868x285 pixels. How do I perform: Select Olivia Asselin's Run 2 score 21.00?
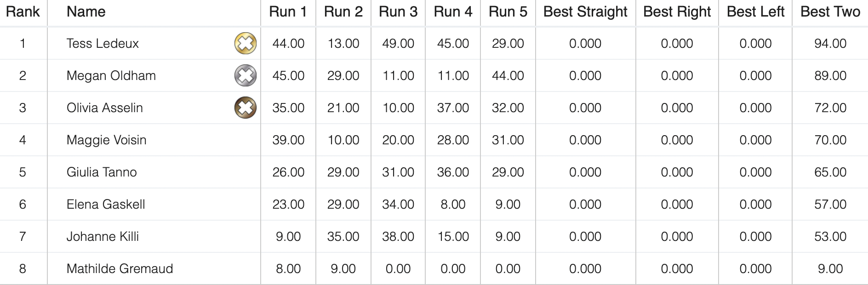(343, 108)
